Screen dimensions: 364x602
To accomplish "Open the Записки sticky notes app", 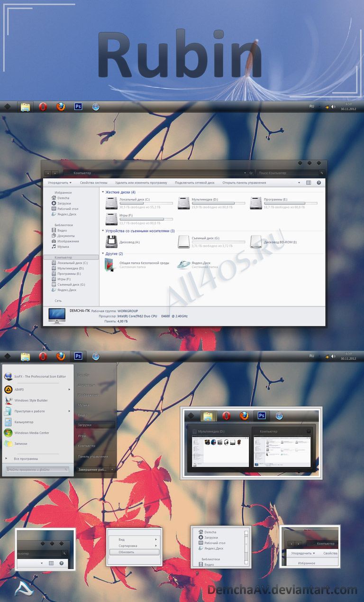I will click(36, 444).
